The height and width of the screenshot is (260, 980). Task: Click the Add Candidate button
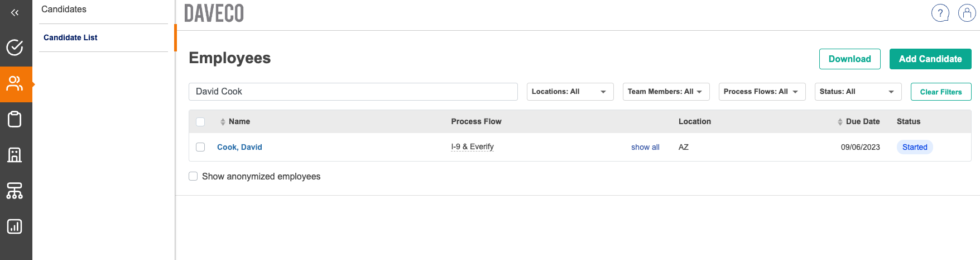[930, 59]
